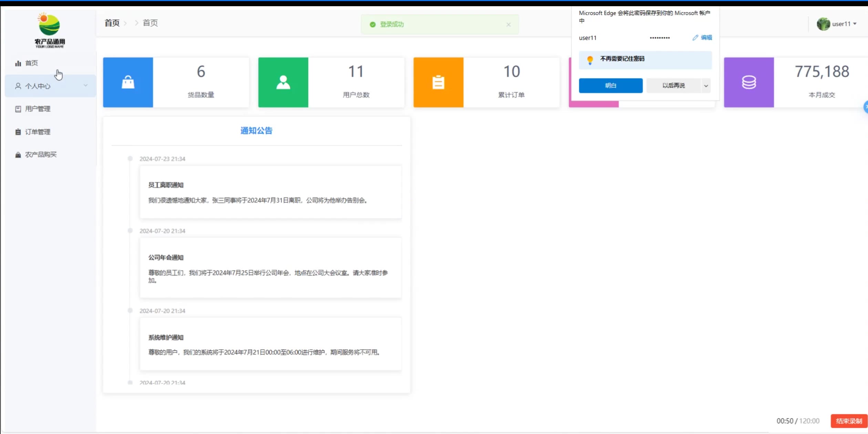868x434 pixels.
Task: Click the green user total icon
Action: point(283,82)
